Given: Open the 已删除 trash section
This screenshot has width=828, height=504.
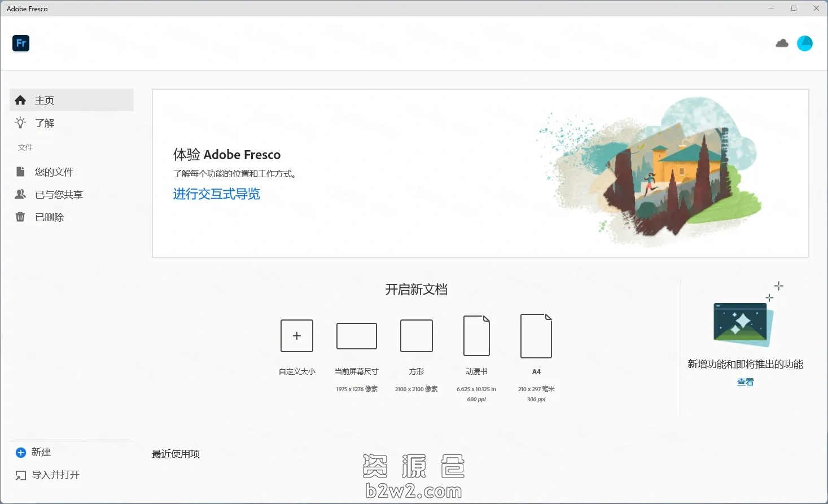Looking at the screenshot, I should pyautogui.click(x=49, y=217).
